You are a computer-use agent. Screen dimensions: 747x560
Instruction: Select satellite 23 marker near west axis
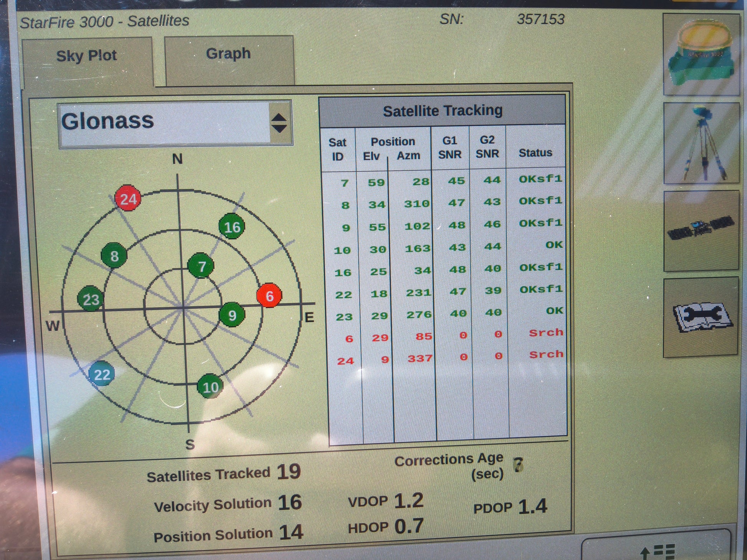pyautogui.click(x=91, y=299)
